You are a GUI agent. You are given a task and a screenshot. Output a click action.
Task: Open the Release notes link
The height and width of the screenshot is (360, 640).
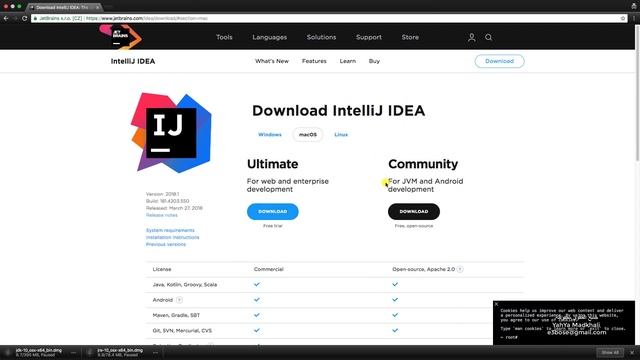pyautogui.click(x=162, y=215)
